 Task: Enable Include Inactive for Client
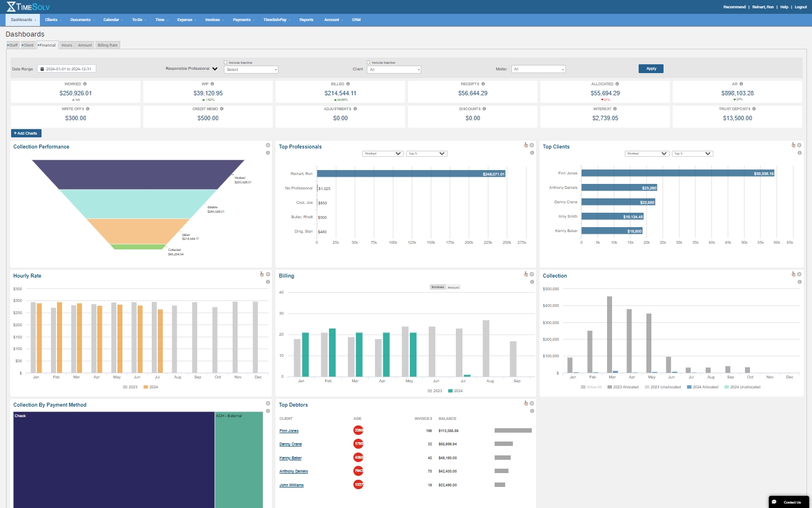coord(368,63)
